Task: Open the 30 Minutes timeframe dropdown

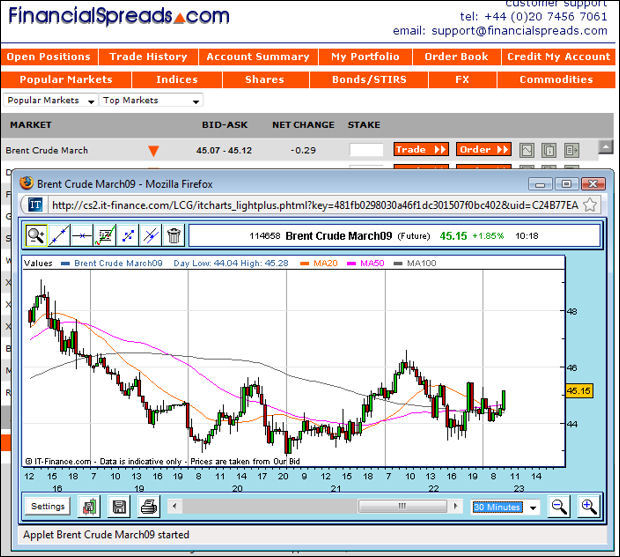Action: click(505, 507)
